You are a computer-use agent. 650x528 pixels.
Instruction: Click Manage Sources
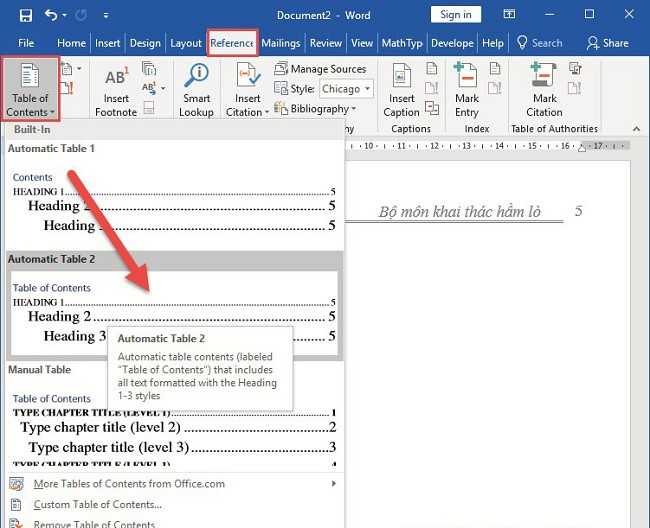tap(320, 69)
